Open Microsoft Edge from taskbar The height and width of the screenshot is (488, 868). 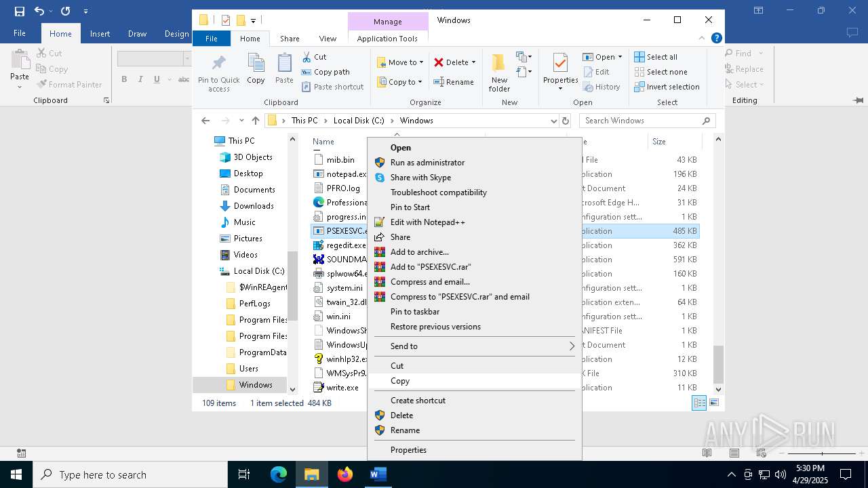coord(279,474)
